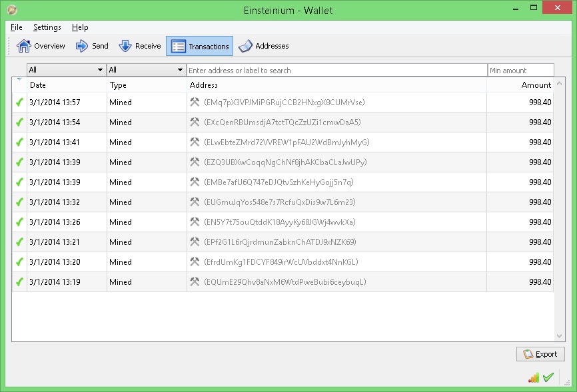Click the Min amount input field
The width and height of the screenshot is (577, 392).
coord(520,71)
